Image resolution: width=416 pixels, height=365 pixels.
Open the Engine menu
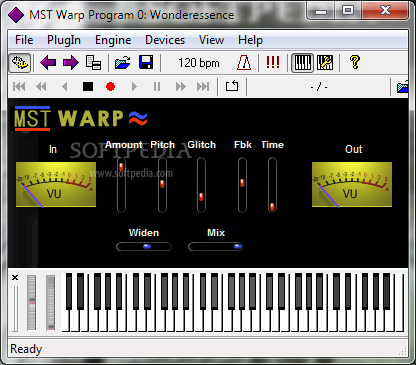click(113, 40)
